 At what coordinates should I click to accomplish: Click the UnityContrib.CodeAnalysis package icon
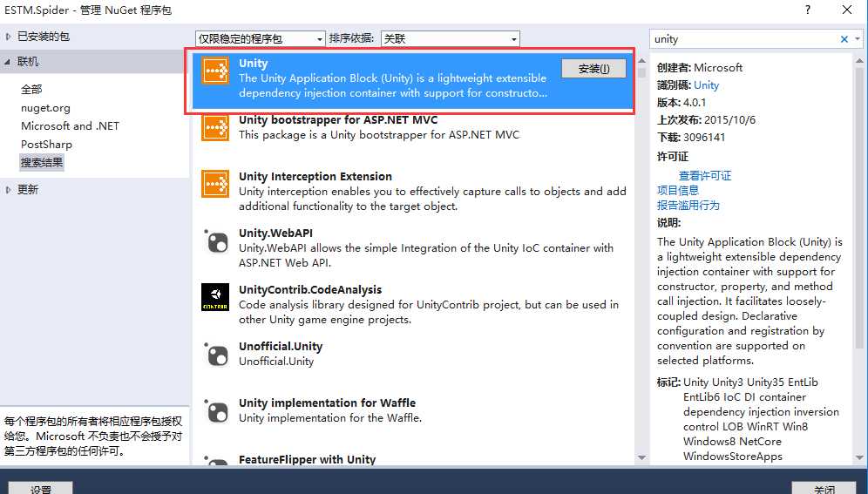pos(214,297)
